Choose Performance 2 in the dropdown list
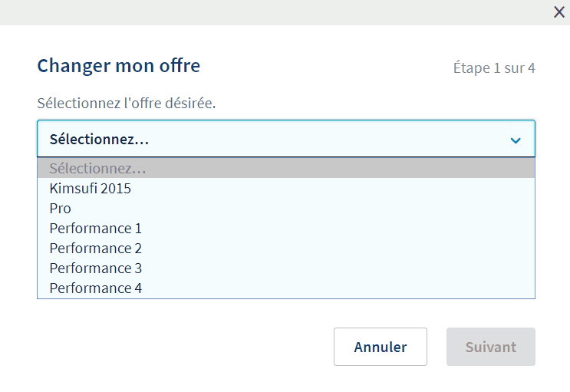The height and width of the screenshot is (392, 570). [x=286, y=249]
